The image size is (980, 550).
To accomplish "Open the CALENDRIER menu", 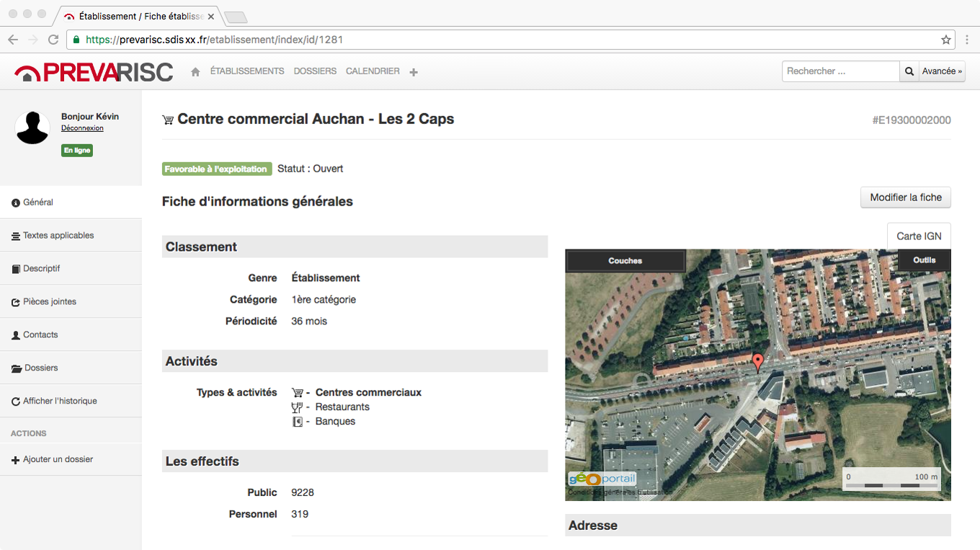I will tap(373, 71).
